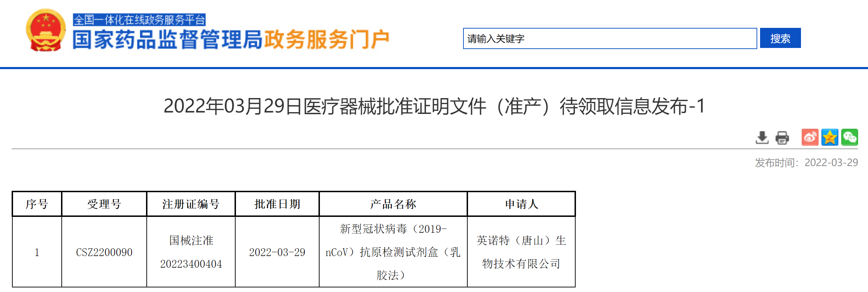This screenshot has height=292, width=868.
Task: Click the article title heading text
Action: (x=434, y=106)
